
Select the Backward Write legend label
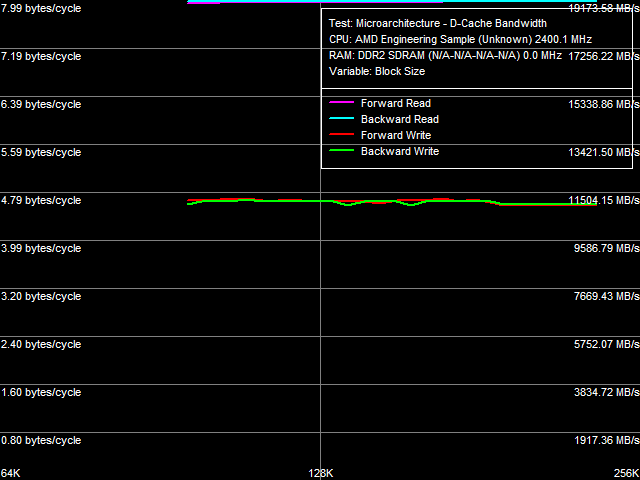pos(400,151)
